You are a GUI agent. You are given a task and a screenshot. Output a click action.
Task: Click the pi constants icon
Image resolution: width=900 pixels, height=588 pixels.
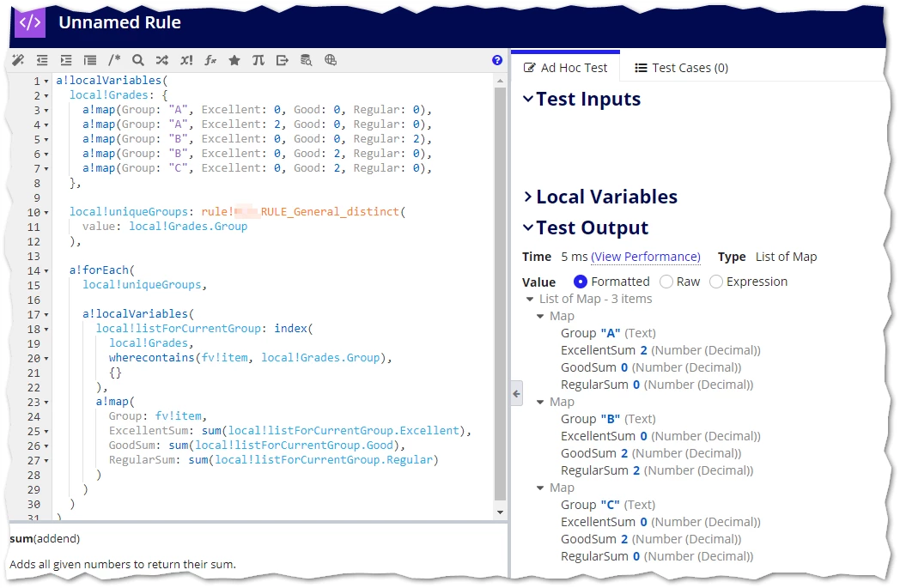(x=258, y=60)
